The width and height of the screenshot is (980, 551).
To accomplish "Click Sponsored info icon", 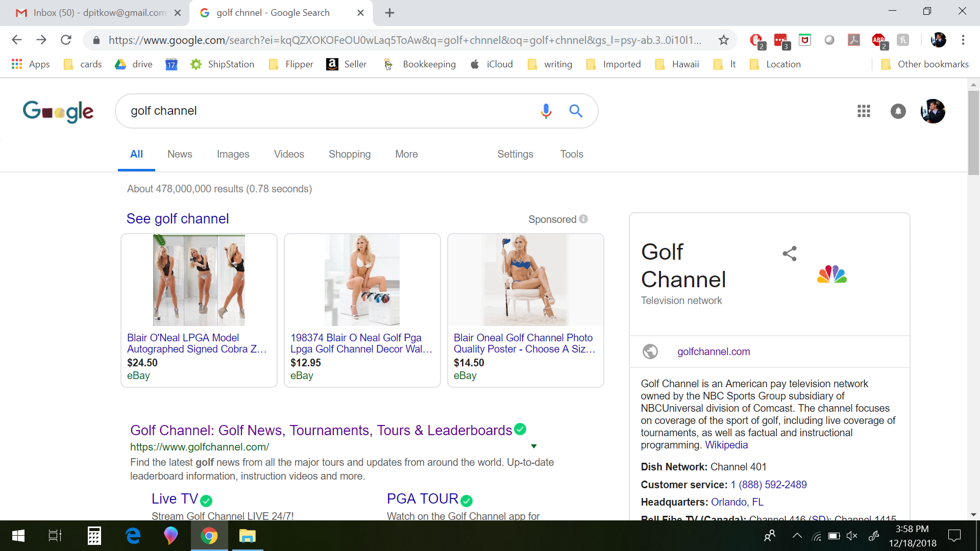I will point(583,219).
